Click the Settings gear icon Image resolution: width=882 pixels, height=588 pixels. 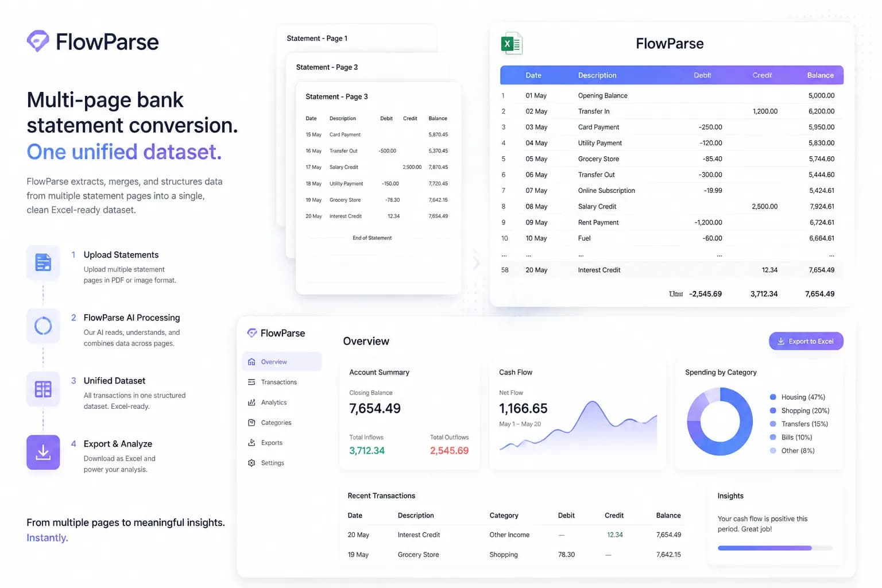coord(252,463)
